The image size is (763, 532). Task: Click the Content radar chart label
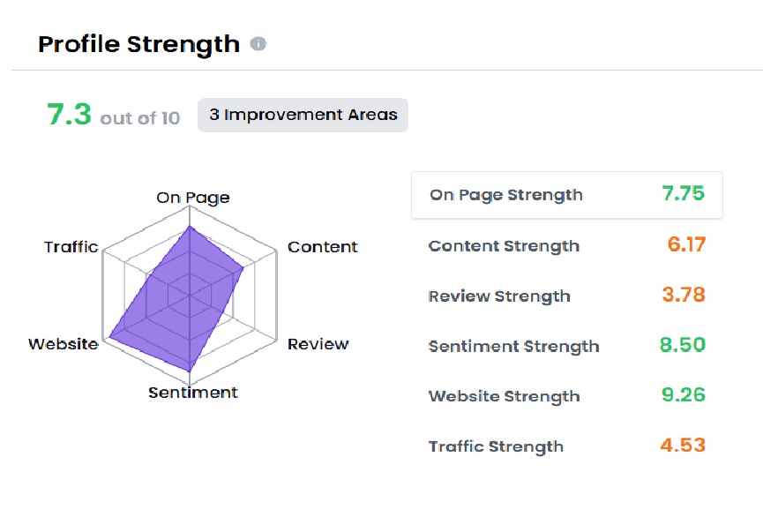(x=323, y=247)
